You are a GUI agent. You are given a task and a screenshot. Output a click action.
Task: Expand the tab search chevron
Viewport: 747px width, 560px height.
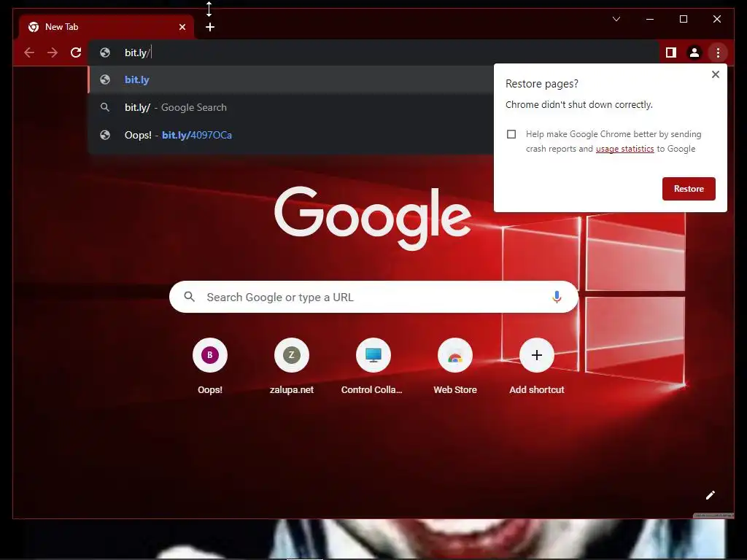tap(616, 19)
